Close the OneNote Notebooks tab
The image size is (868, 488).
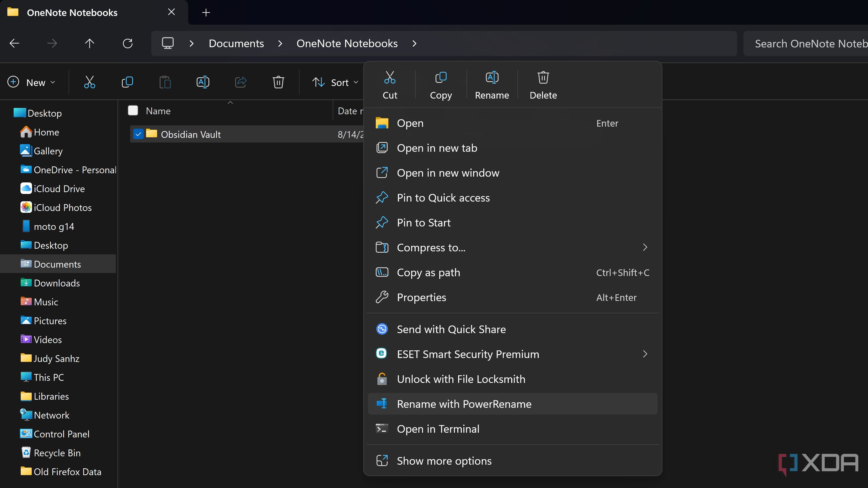pyautogui.click(x=171, y=12)
